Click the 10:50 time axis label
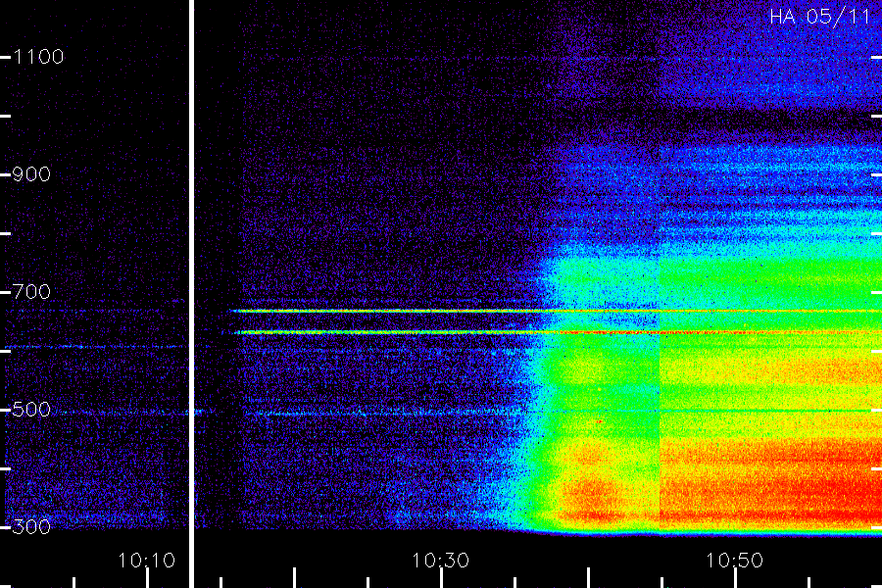The height and width of the screenshot is (588, 882). tap(734, 561)
